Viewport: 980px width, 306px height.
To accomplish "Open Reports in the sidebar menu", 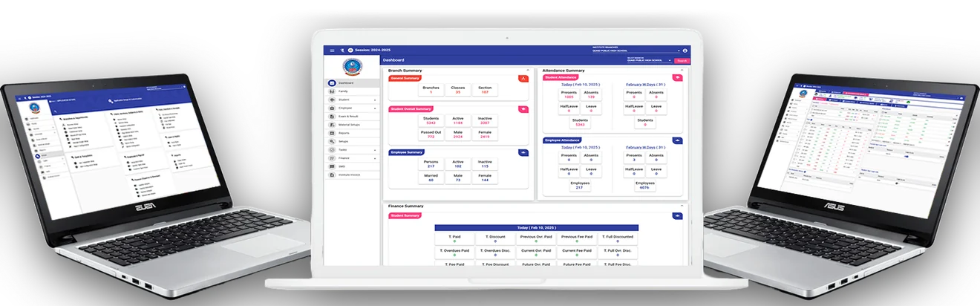I will pos(353,133).
